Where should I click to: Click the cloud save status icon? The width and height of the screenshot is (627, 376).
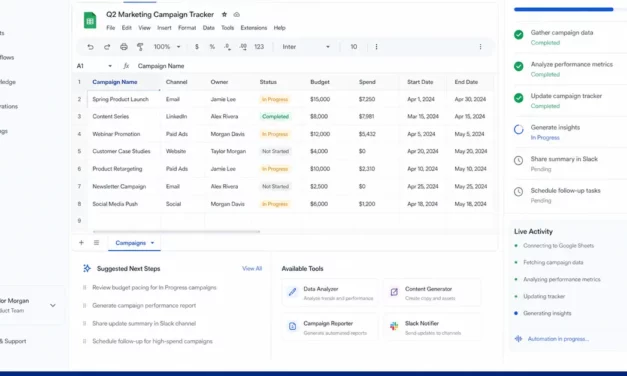tap(237, 14)
